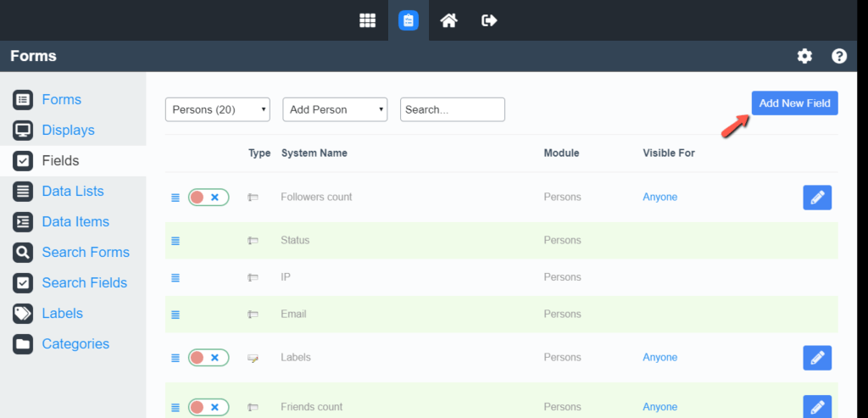868x418 pixels.
Task: Toggle the Friends count field switch
Action: click(209, 408)
